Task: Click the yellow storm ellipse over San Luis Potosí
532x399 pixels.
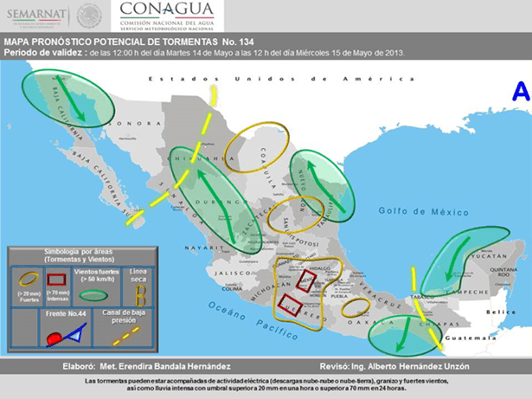Action: [296, 215]
